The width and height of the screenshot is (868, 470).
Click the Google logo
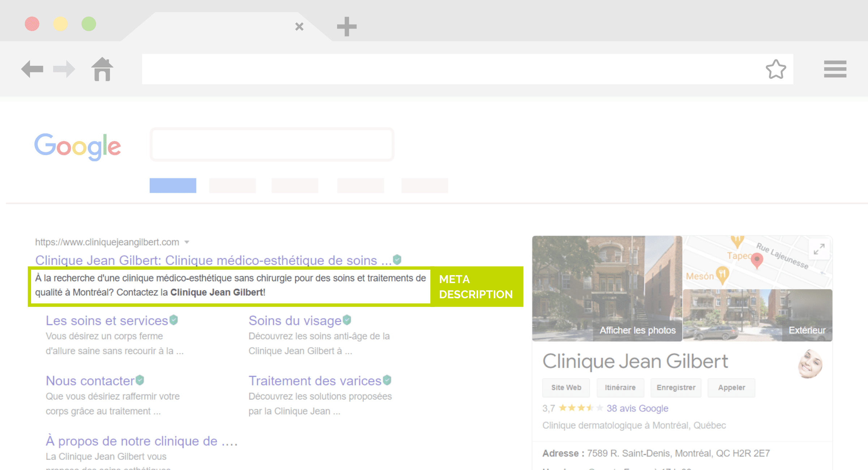[x=77, y=146]
